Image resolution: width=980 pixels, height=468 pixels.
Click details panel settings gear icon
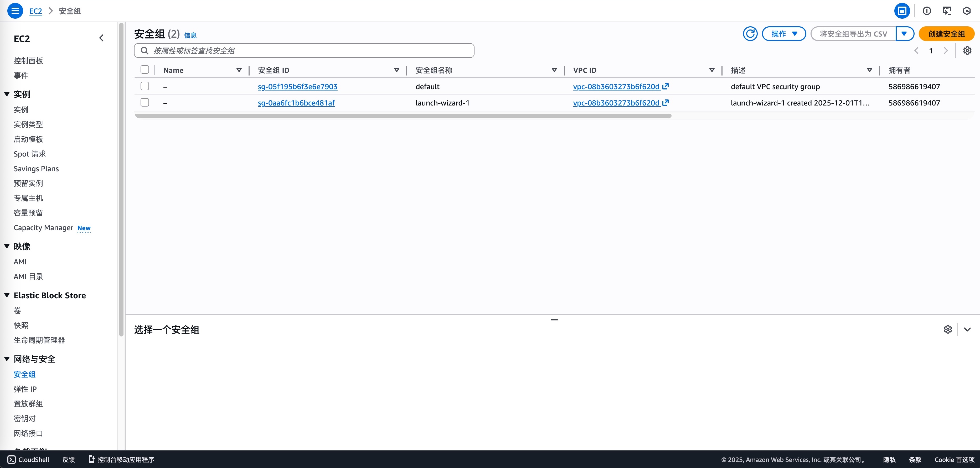(948, 329)
